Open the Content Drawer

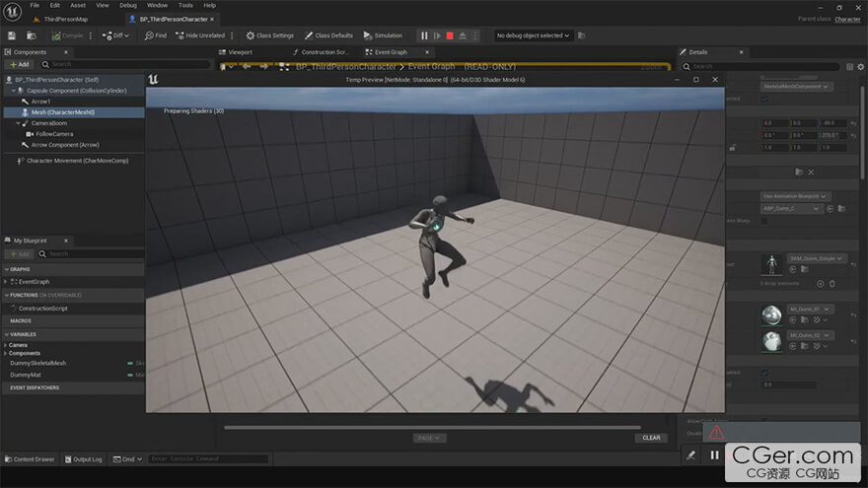pyautogui.click(x=30, y=459)
